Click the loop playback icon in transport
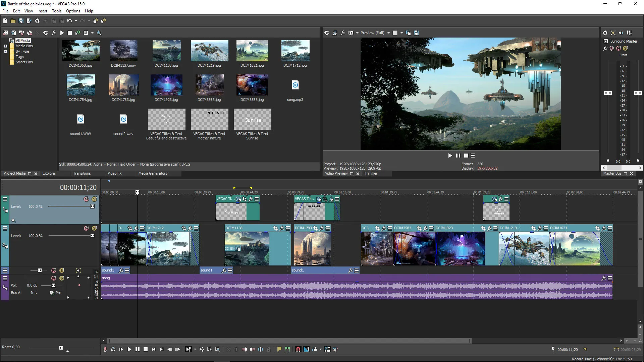This screenshot has width=644, height=362. (113, 349)
